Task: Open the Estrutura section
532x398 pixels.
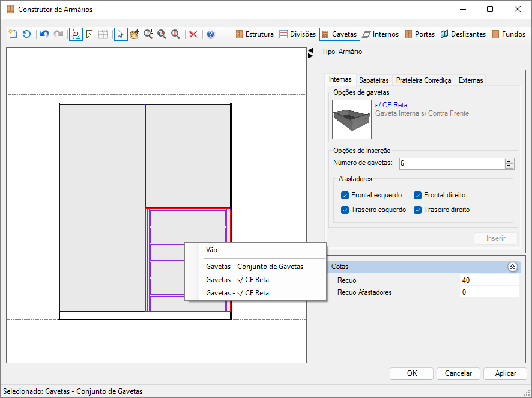Action: [255, 34]
